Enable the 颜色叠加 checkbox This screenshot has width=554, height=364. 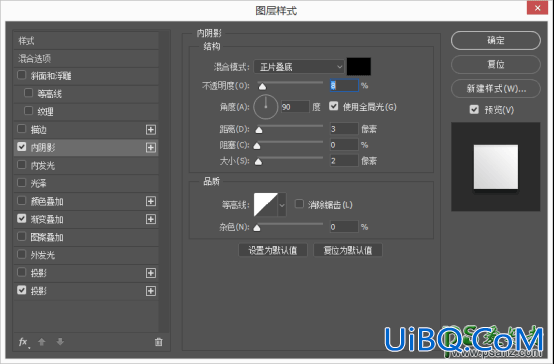22,201
